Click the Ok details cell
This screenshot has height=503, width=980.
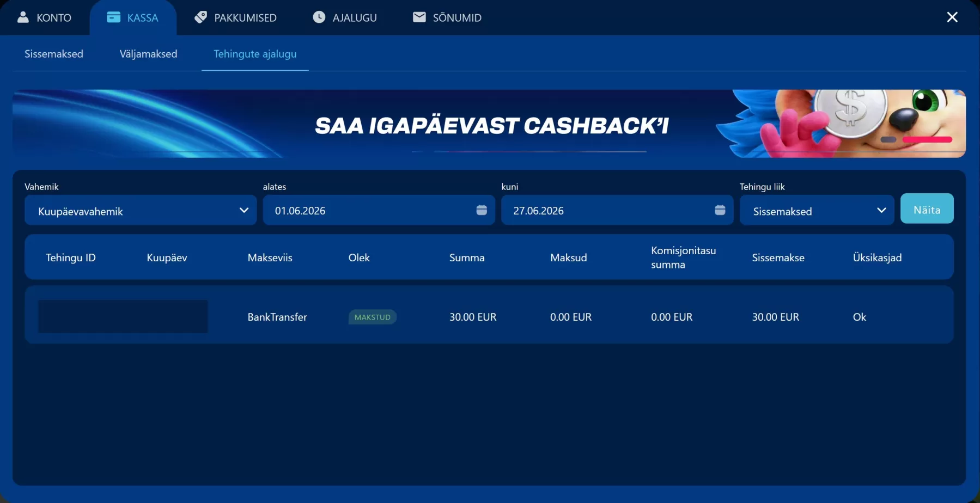(859, 317)
